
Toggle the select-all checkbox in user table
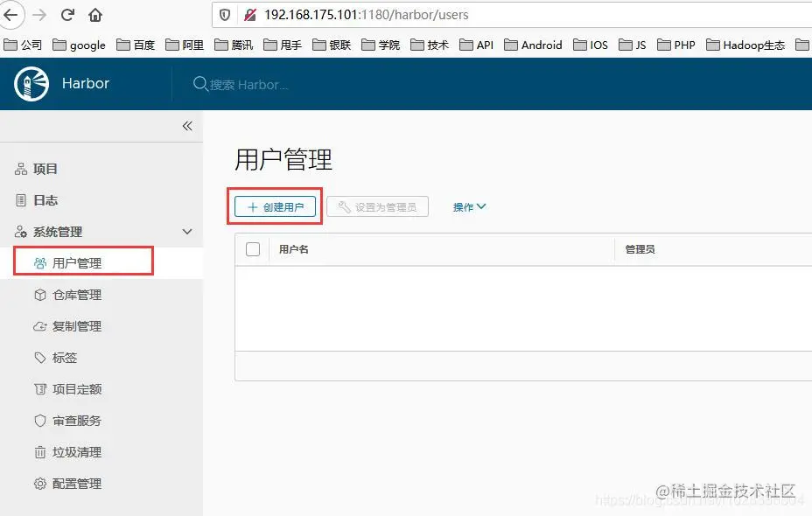click(253, 249)
